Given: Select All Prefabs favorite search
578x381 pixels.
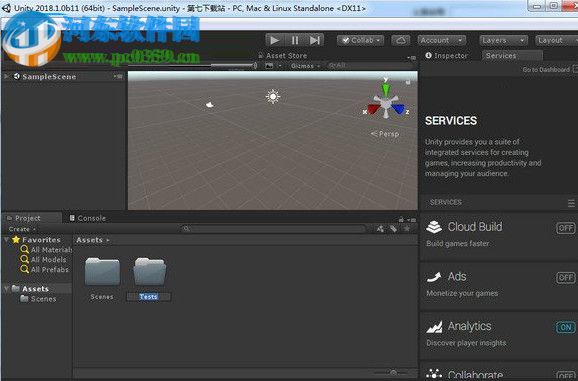Looking at the screenshot, I should coord(45,269).
